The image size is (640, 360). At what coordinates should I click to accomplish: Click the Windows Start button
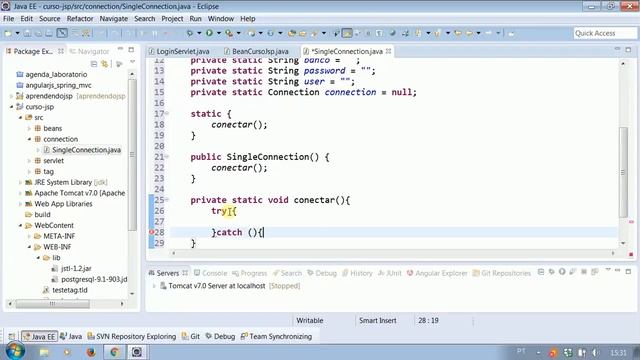[x=15, y=351]
